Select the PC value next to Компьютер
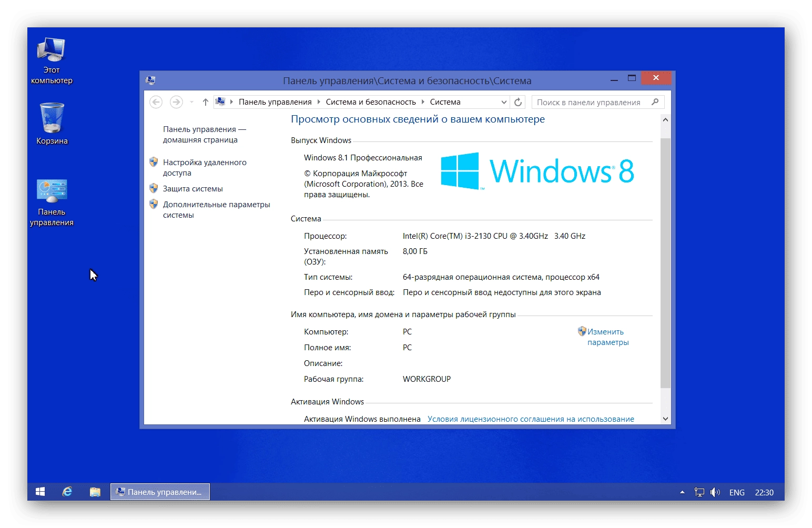Screen dimensions: 812x528 click(x=407, y=332)
